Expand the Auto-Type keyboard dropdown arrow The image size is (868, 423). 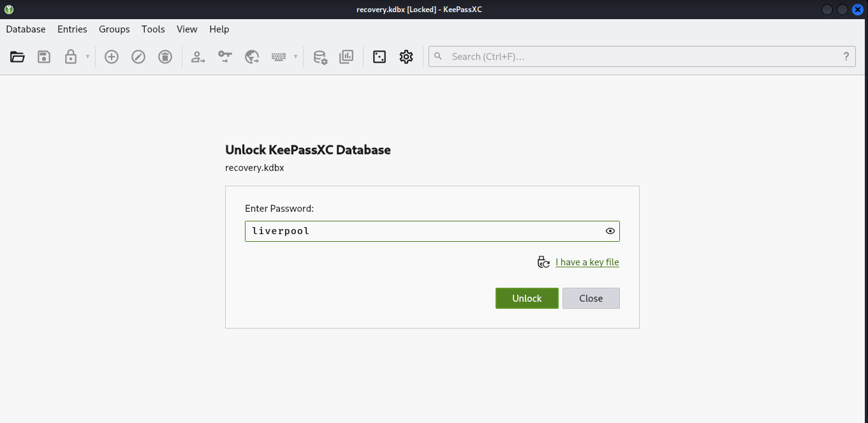pos(295,57)
